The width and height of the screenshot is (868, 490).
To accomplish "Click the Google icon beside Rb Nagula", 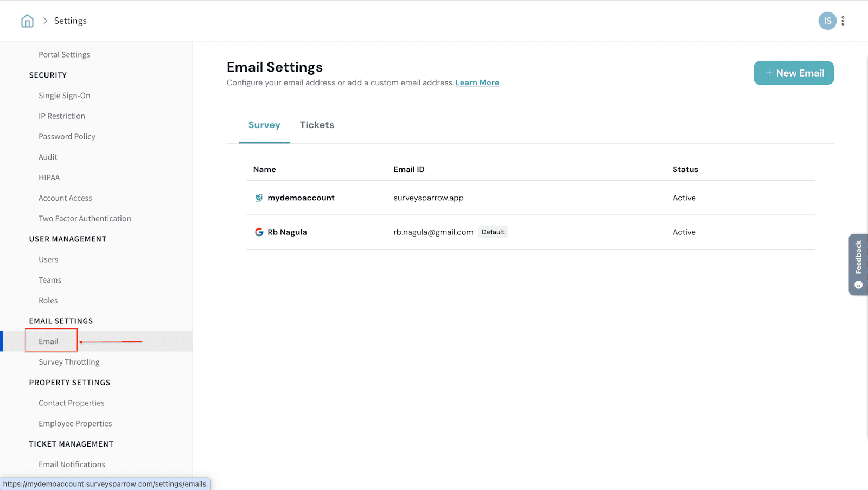I will click(259, 232).
